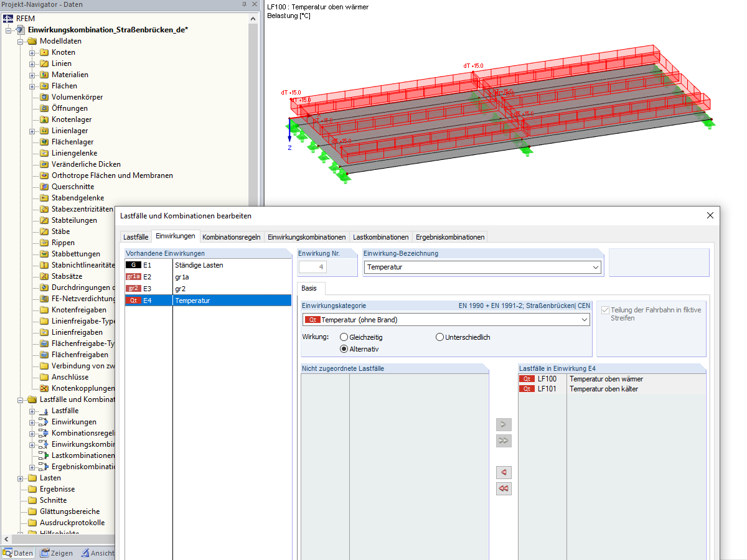
Task: Close the Lastfälle und Kombinationen dialog
Action: pyautogui.click(x=710, y=215)
